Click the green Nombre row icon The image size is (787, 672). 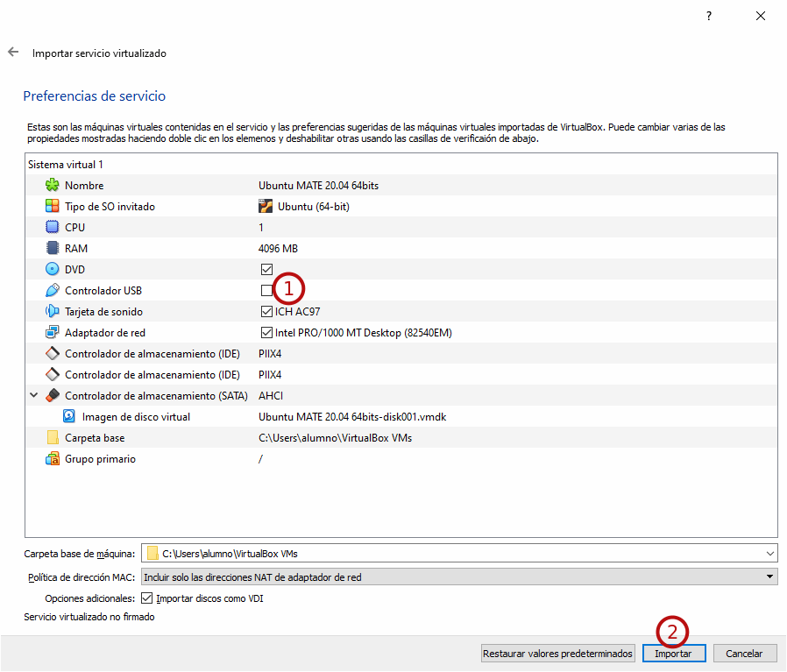pyautogui.click(x=53, y=185)
